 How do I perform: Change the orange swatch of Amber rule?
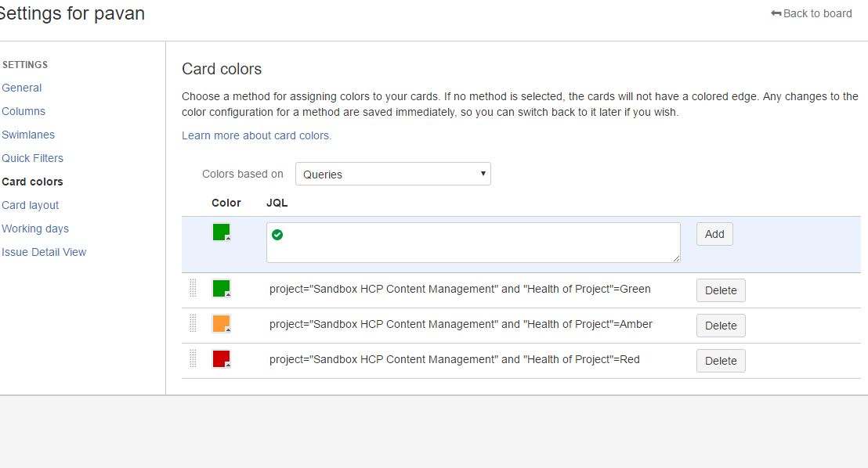point(222,324)
